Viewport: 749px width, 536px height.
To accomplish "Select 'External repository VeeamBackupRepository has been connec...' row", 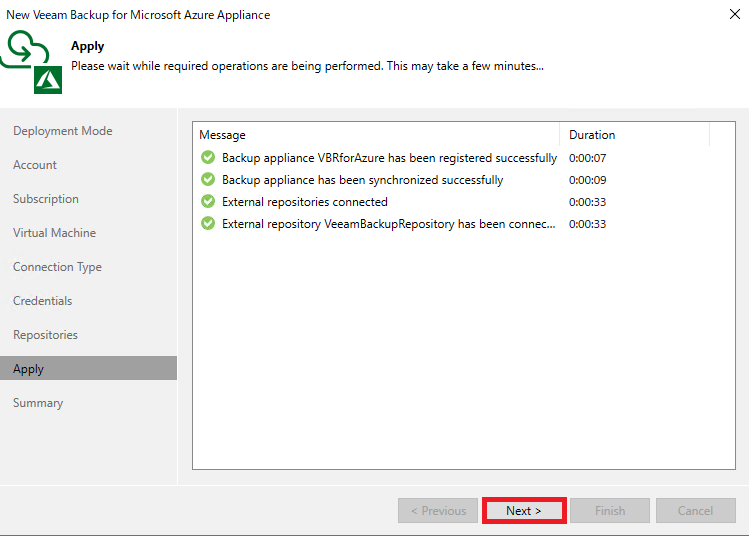I will 463,224.
